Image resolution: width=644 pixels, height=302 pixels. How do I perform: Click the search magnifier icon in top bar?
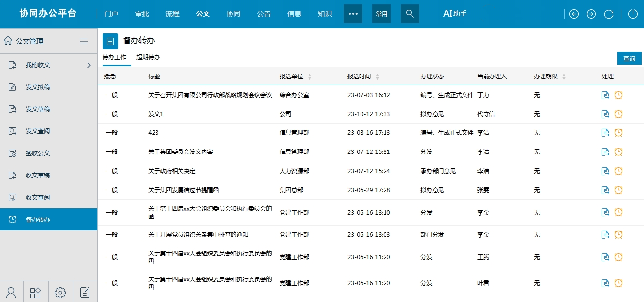click(x=410, y=14)
